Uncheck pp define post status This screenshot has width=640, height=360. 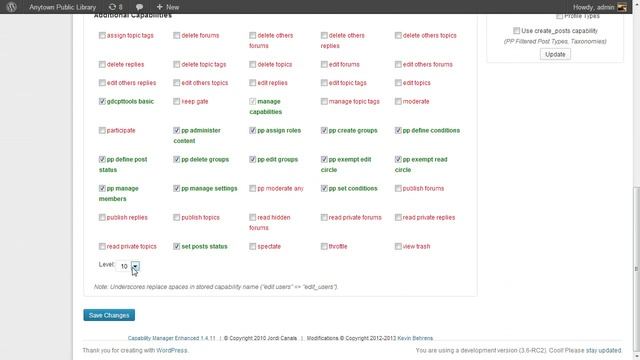pyautogui.click(x=102, y=160)
